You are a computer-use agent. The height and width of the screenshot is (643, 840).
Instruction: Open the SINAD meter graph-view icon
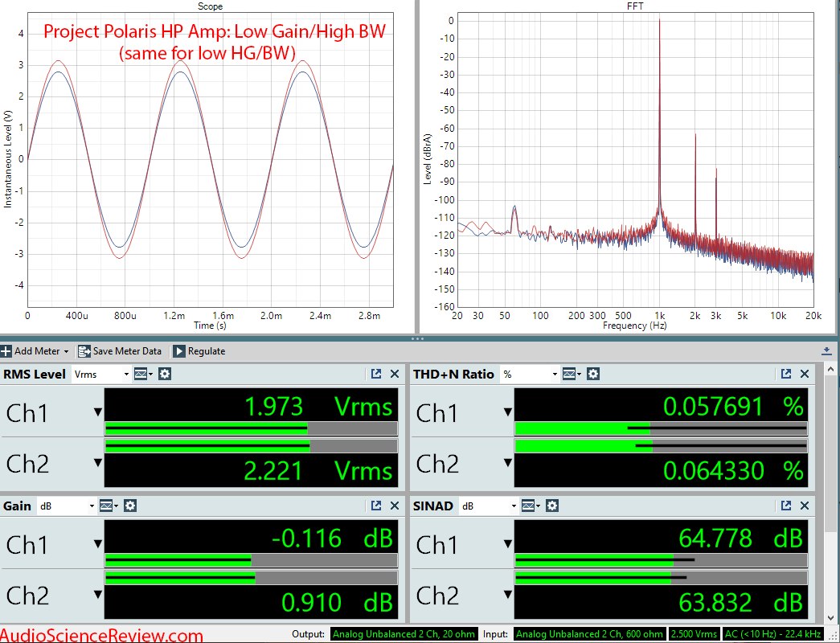[531, 506]
